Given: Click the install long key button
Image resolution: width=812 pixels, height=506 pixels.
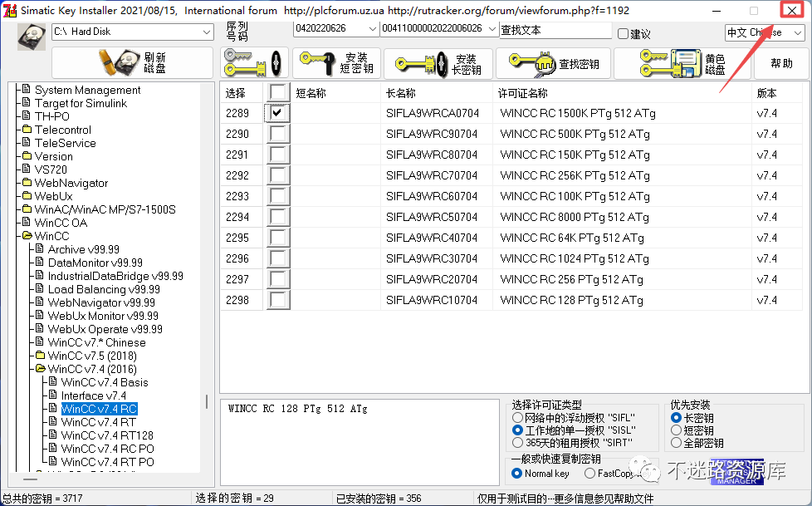Looking at the screenshot, I should coord(438,64).
